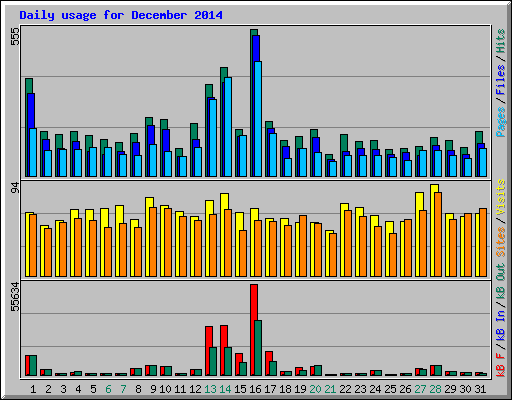Click x-axis day label "19"
Image resolution: width=512 pixels, height=400 pixels.
(300, 389)
